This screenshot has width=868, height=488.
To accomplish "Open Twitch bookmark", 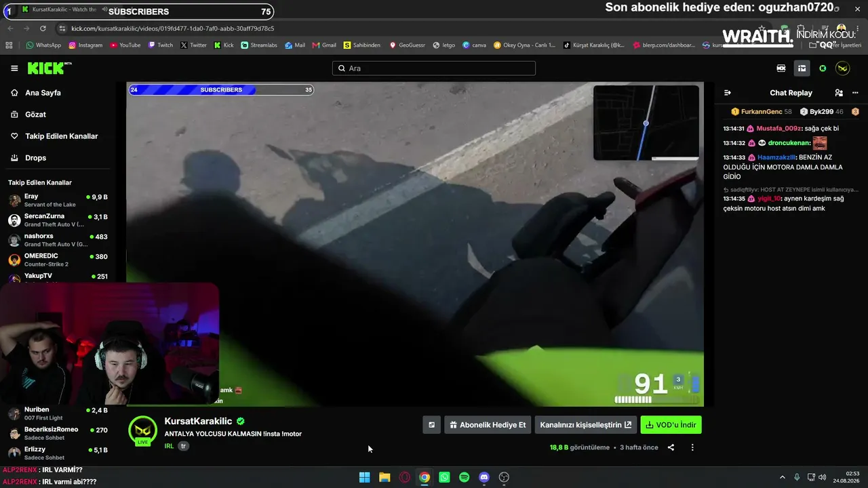I will (x=160, y=45).
